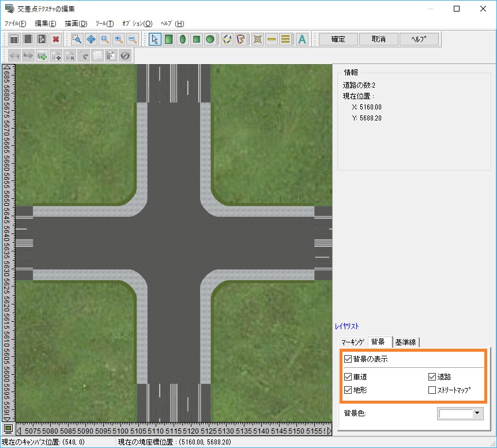Switch to the マーキング tab
Screen dimensions: 497x448
(x=352, y=342)
